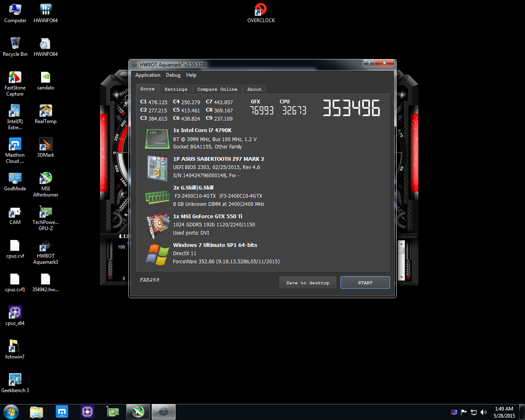Click the Save to desktop button
Image resolution: width=525 pixels, height=420 pixels.
point(308,283)
